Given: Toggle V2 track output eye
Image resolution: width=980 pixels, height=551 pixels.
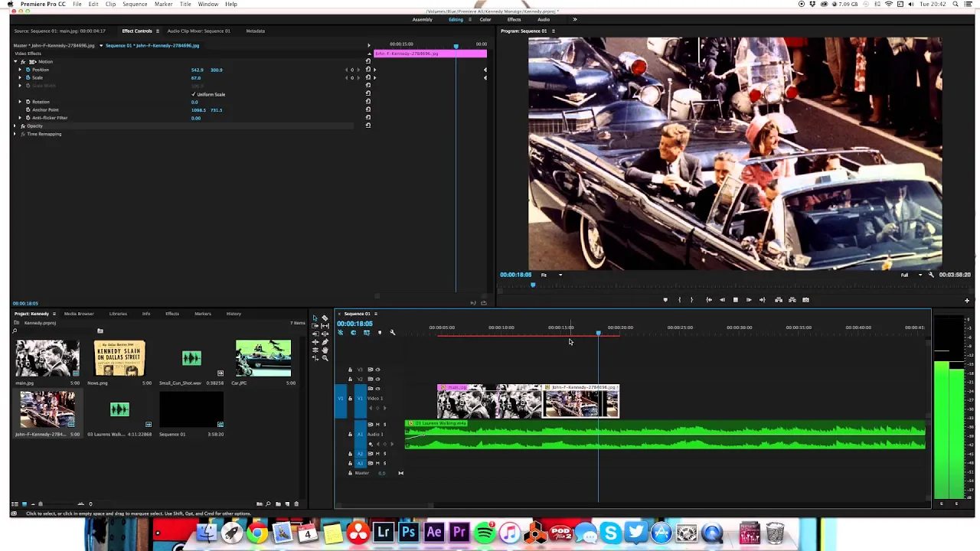Looking at the screenshot, I should (x=377, y=379).
